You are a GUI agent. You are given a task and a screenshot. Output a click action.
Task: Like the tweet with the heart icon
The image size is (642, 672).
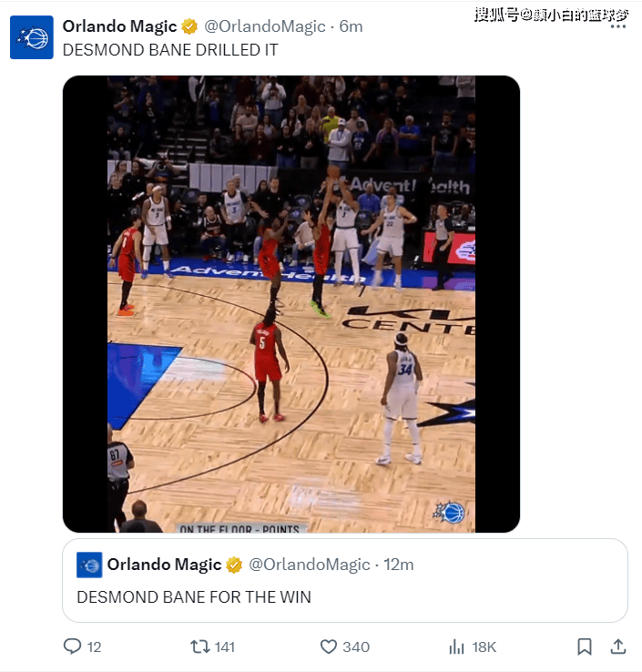(329, 647)
